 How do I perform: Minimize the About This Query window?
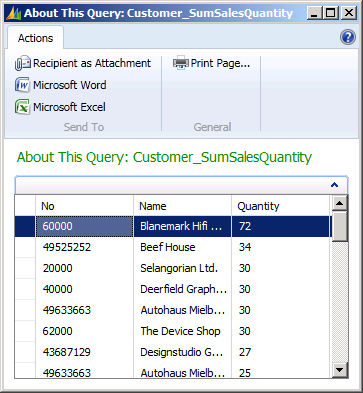(x=314, y=13)
